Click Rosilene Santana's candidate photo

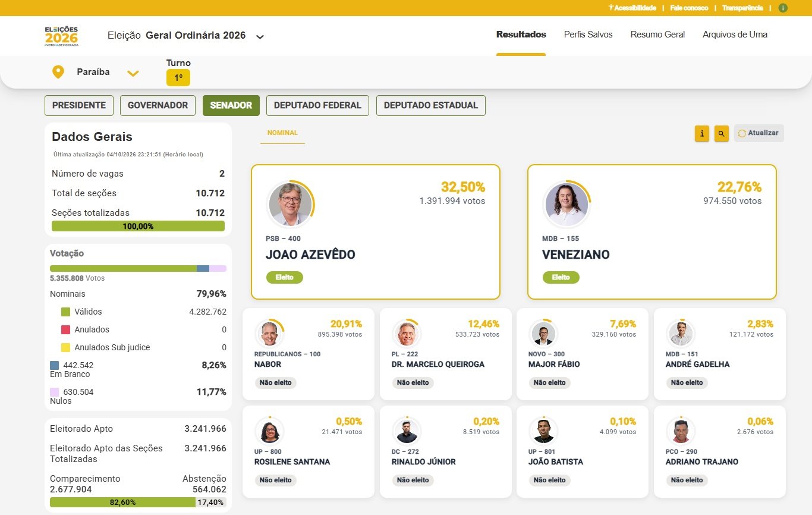(269, 431)
